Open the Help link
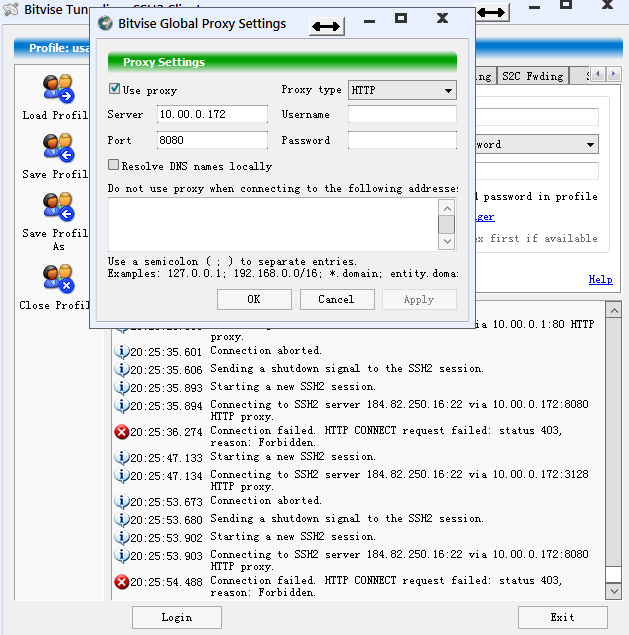 [600, 279]
